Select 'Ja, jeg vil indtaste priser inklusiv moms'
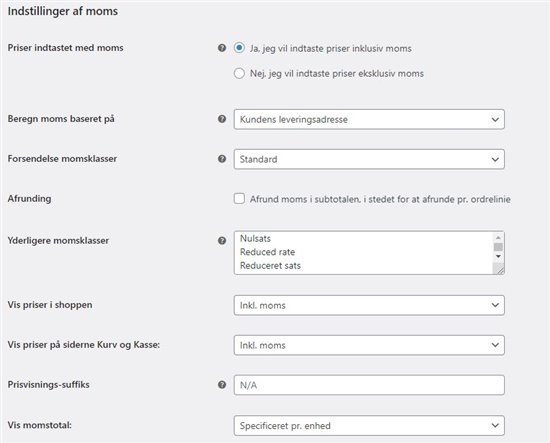This screenshot has height=443, width=550. (239, 48)
